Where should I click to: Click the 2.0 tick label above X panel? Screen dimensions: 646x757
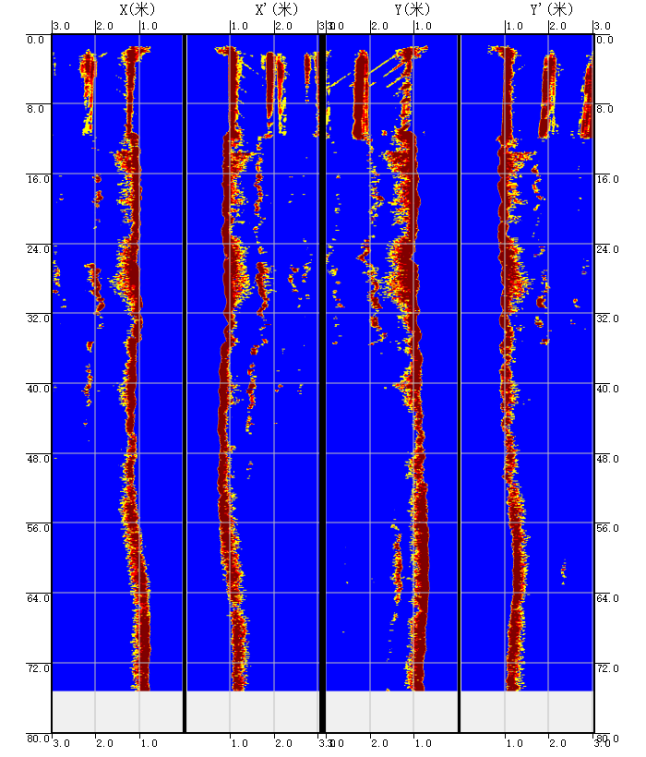(x=105, y=26)
